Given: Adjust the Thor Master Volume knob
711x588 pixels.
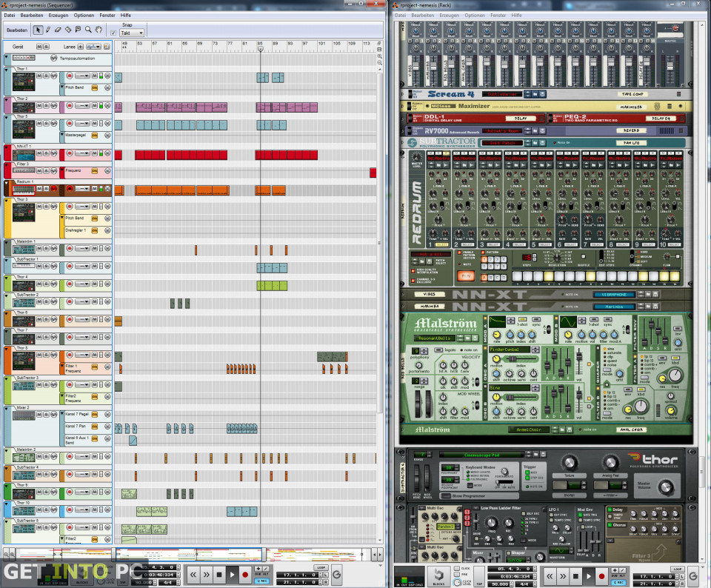Looking at the screenshot, I should click(666, 487).
